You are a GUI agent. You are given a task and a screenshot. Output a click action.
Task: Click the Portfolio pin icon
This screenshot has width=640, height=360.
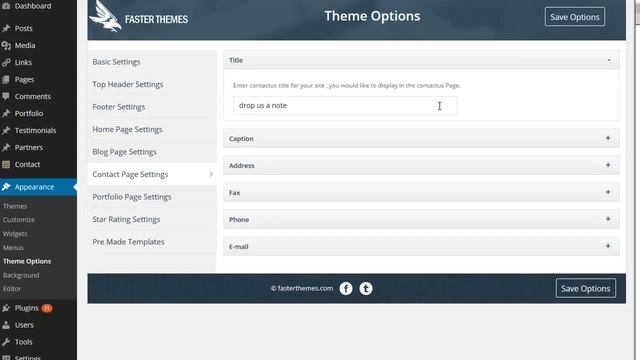[6, 113]
